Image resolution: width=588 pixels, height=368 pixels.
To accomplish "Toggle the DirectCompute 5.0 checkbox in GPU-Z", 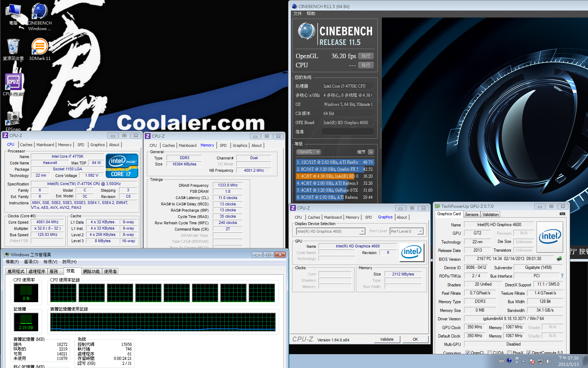I will coord(528,353).
